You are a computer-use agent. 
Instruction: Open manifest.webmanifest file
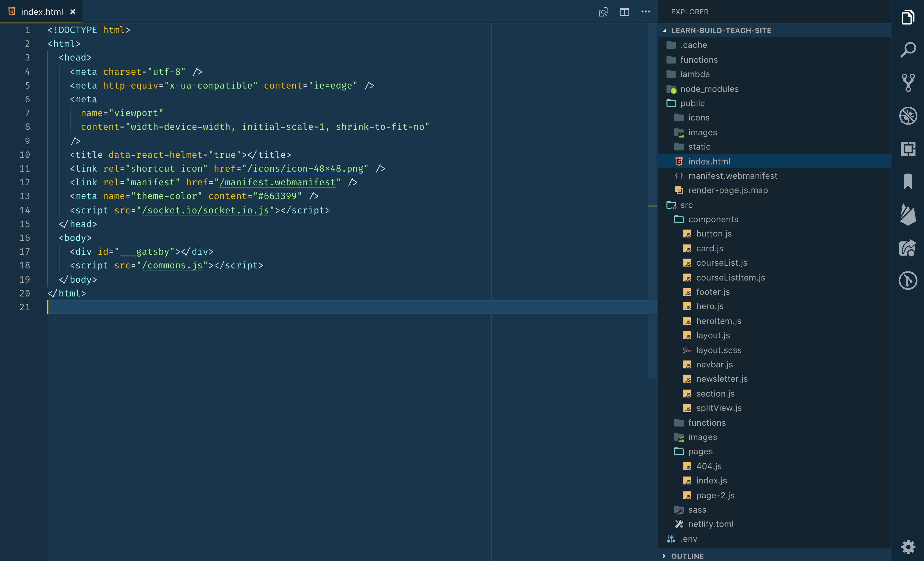[774, 175]
